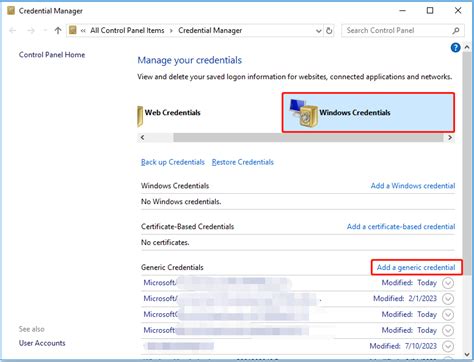The image size is (474, 362).
Task: Open User Accounts link
Action: (42, 343)
